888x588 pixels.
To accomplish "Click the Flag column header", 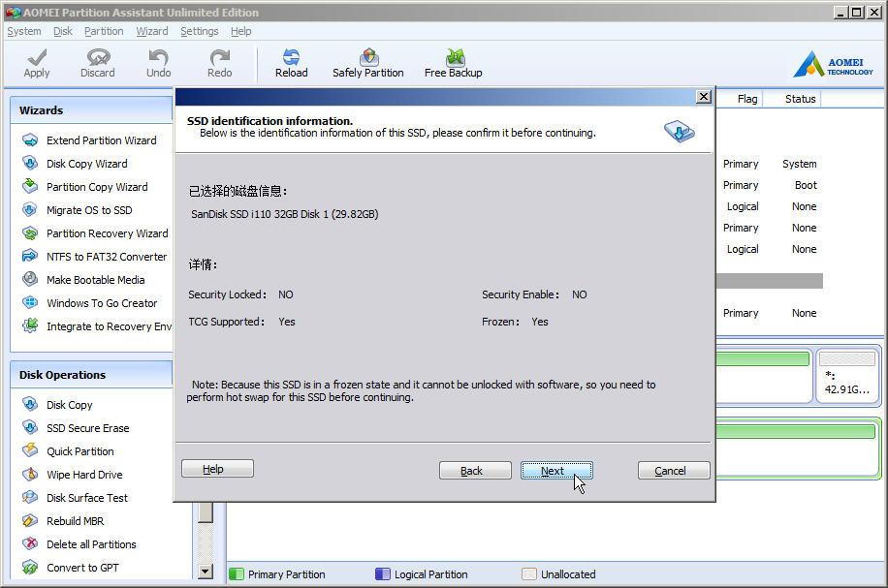I will tap(747, 99).
